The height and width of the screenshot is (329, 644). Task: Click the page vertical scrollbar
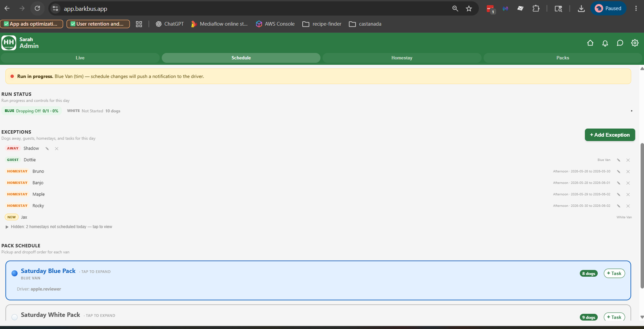642,216
